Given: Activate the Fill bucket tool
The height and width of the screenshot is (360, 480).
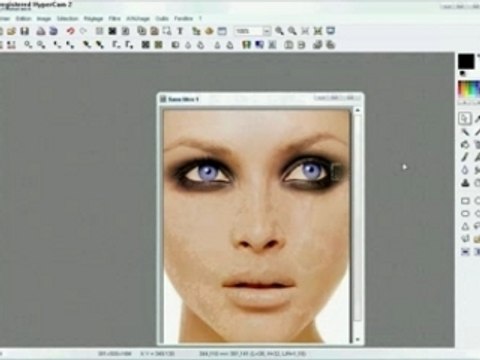Looking at the screenshot, I should (x=465, y=144).
